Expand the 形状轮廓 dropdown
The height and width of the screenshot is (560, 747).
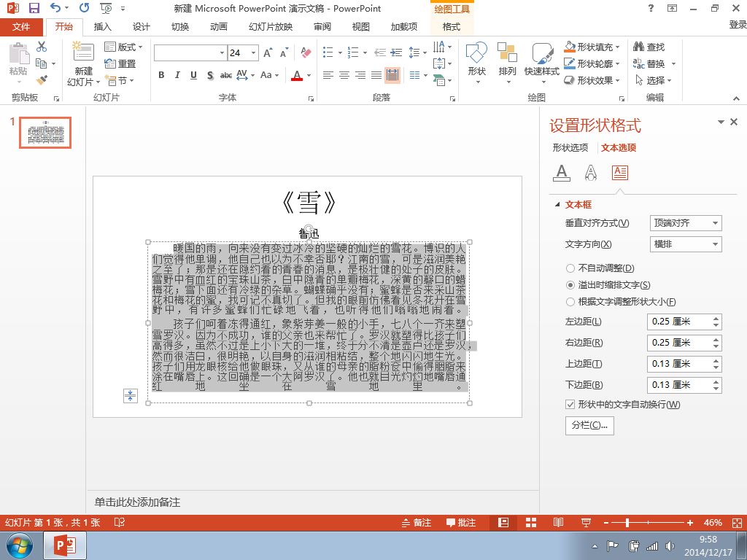click(617, 64)
